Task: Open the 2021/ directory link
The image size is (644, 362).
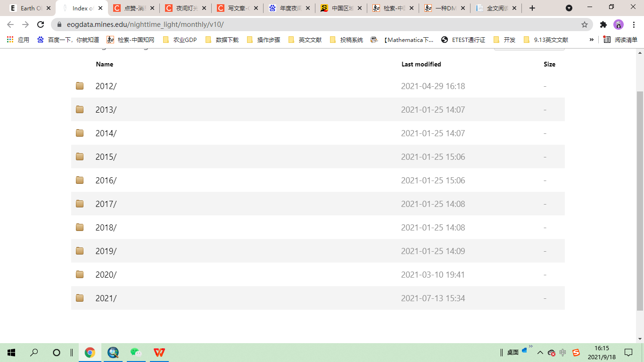Action: 106,298
